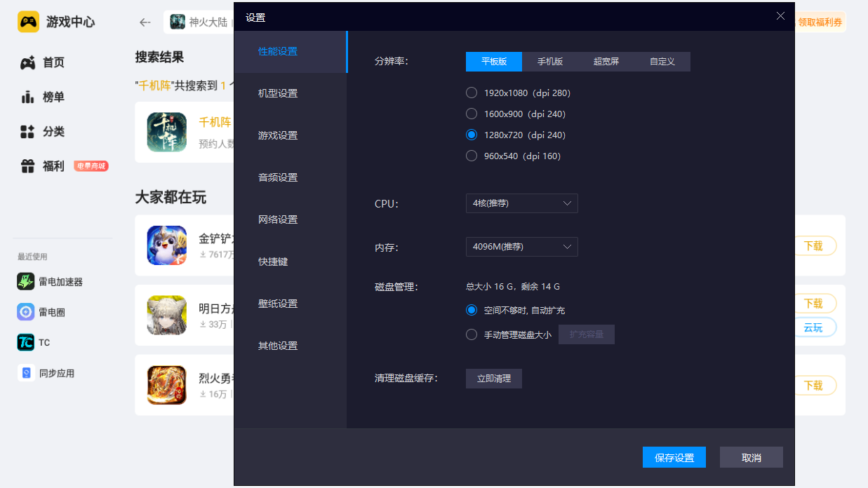Image resolution: width=868 pixels, height=488 pixels.
Task: Close the 设置 dialog
Action: (x=780, y=16)
